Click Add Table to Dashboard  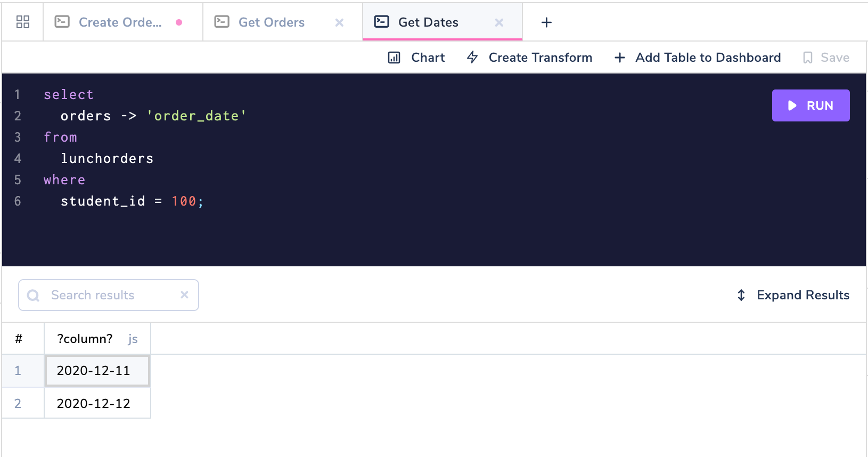(x=698, y=58)
